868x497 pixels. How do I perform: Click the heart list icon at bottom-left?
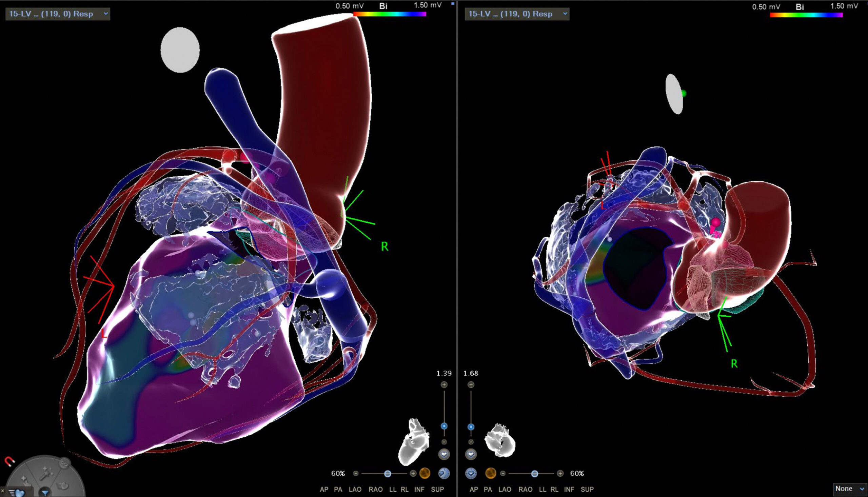pos(16,493)
